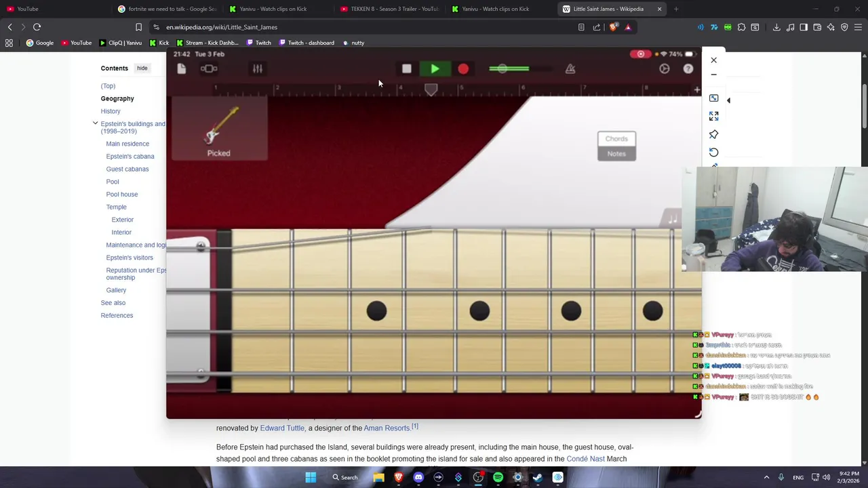Pin the side panel
This screenshot has height=488, width=868.
(713, 134)
